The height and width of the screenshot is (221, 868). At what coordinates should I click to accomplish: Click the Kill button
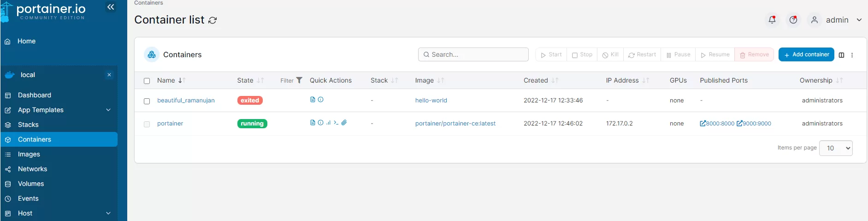click(x=610, y=54)
